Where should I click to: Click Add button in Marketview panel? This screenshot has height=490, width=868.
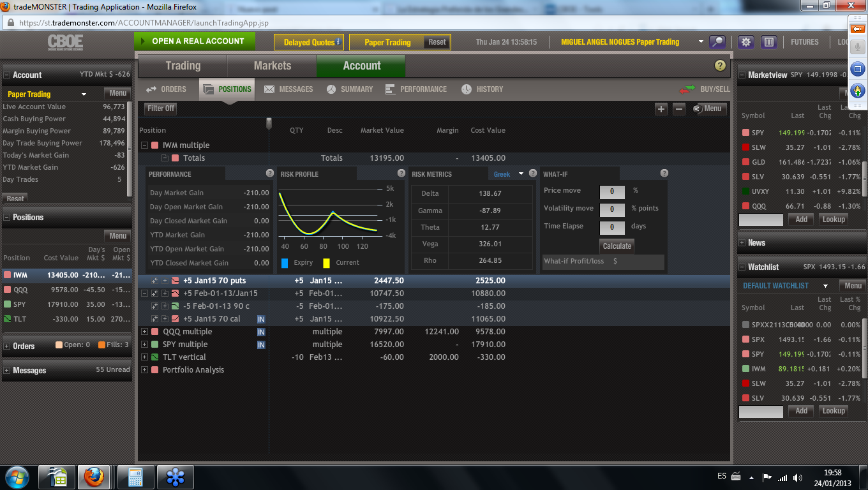tap(802, 219)
